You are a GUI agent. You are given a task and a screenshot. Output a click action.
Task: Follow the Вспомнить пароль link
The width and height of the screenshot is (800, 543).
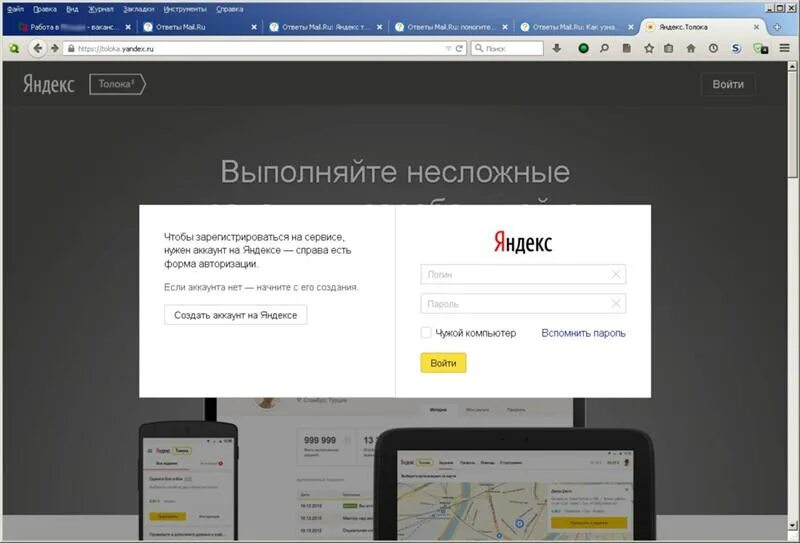583,333
